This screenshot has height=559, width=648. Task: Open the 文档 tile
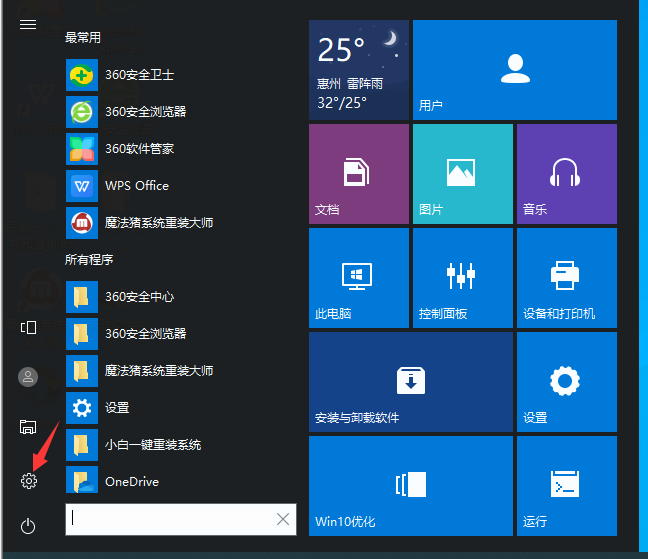(359, 174)
